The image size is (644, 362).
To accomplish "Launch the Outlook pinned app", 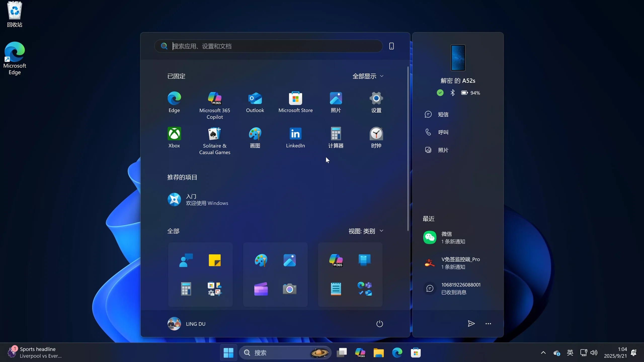I will (255, 102).
